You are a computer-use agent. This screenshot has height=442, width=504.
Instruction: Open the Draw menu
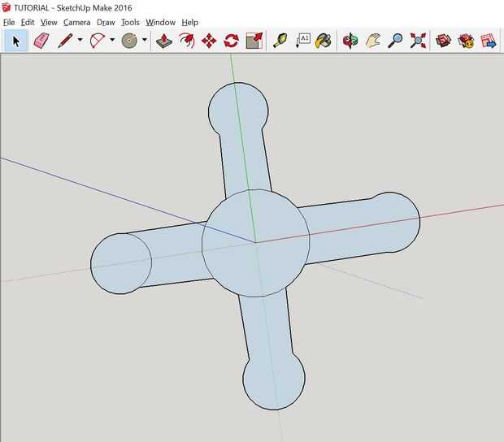[106, 23]
